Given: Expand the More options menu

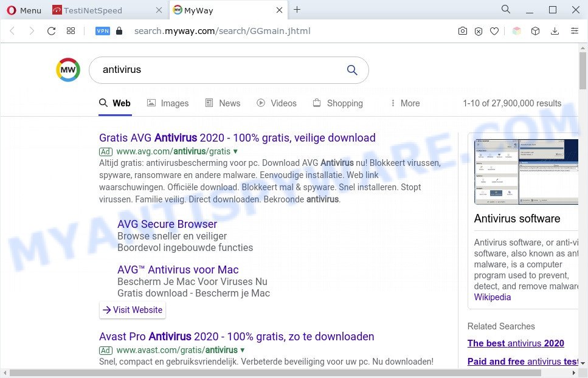Looking at the screenshot, I should coord(405,103).
